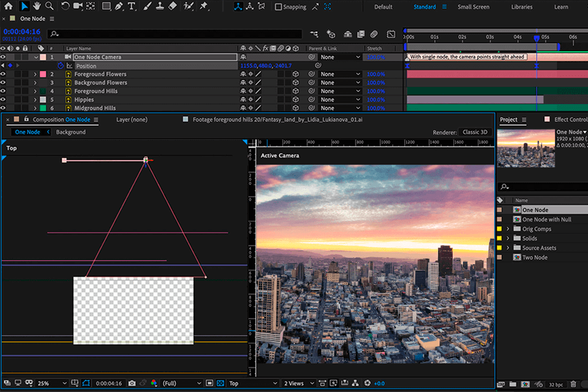Select the Hand tool

pyautogui.click(x=37, y=6)
